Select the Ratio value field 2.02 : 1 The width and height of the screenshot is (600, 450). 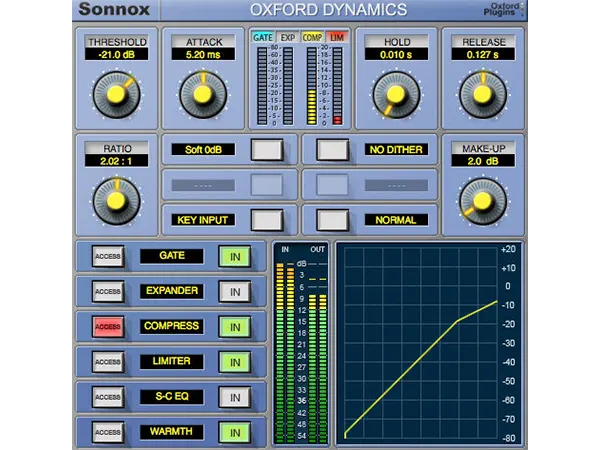click(116, 161)
